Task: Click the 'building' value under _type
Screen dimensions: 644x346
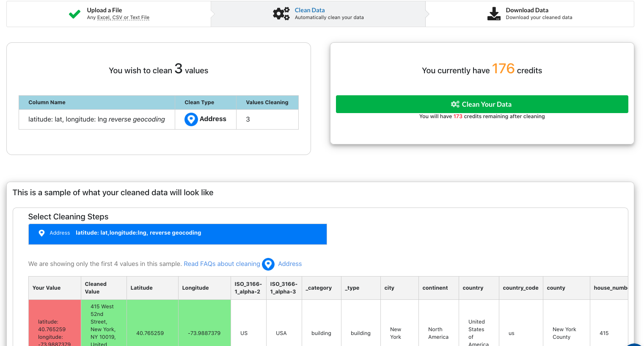Action: click(x=361, y=333)
